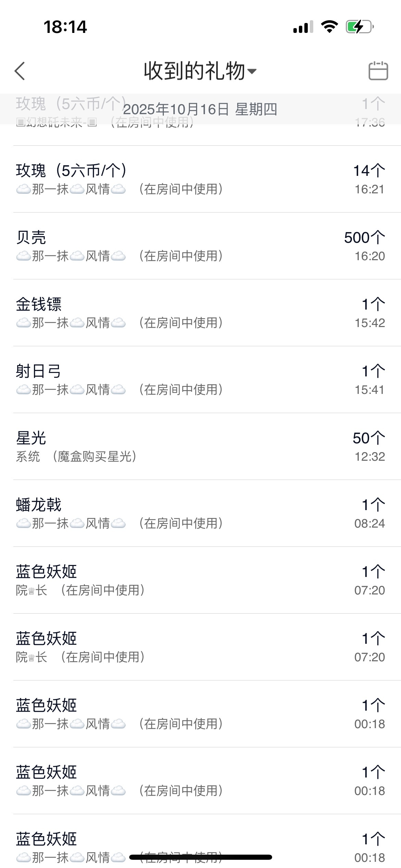The image size is (401, 868).
Task: Tap the cellular signal bars icon
Action: click(x=303, y=27)
